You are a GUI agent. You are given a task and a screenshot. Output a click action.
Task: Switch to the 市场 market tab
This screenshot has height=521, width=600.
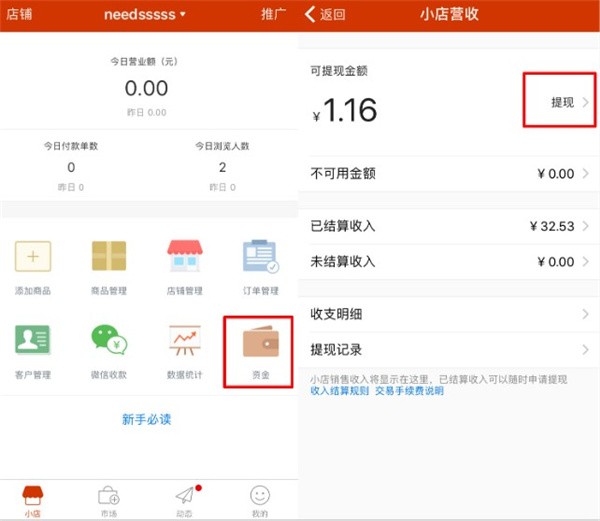pos(108,500)
